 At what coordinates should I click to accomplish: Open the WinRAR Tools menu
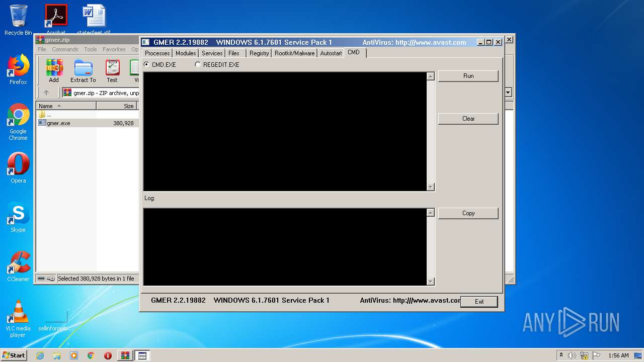click(x=91, y=49)
